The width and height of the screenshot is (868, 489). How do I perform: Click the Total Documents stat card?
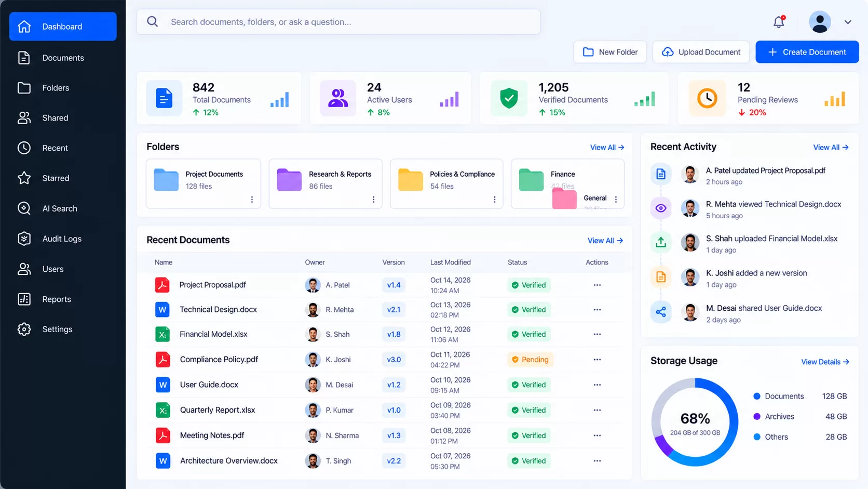pyautogui.click(x=219, y=98)
